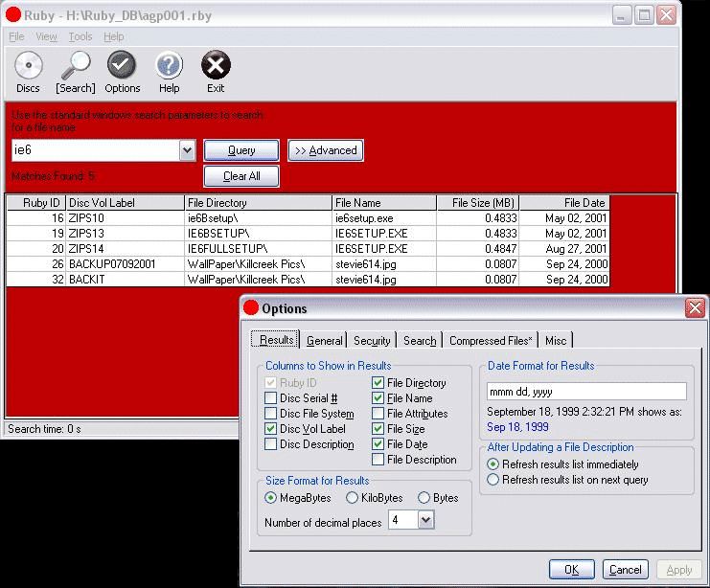Open Options via checkmark toolbar icon
This screenshot has height=588, width=710.
pos(122,66)
